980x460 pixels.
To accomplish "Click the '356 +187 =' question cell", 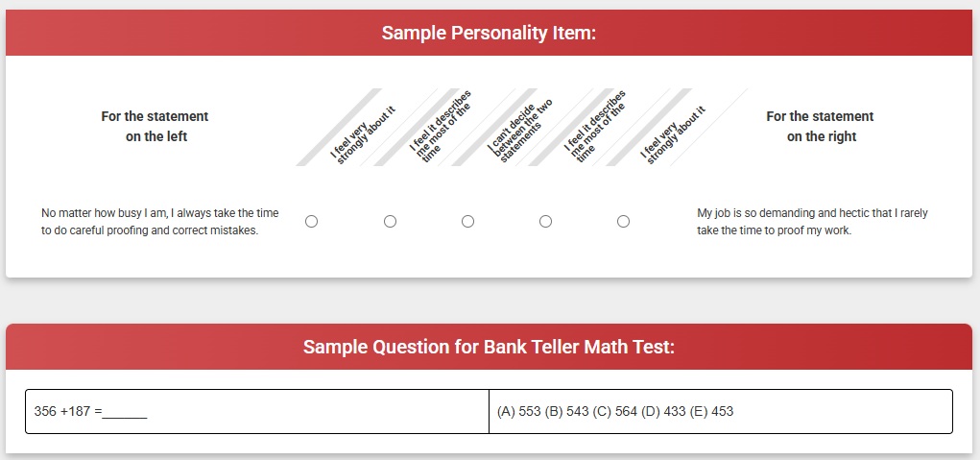I will click(257, 411).
